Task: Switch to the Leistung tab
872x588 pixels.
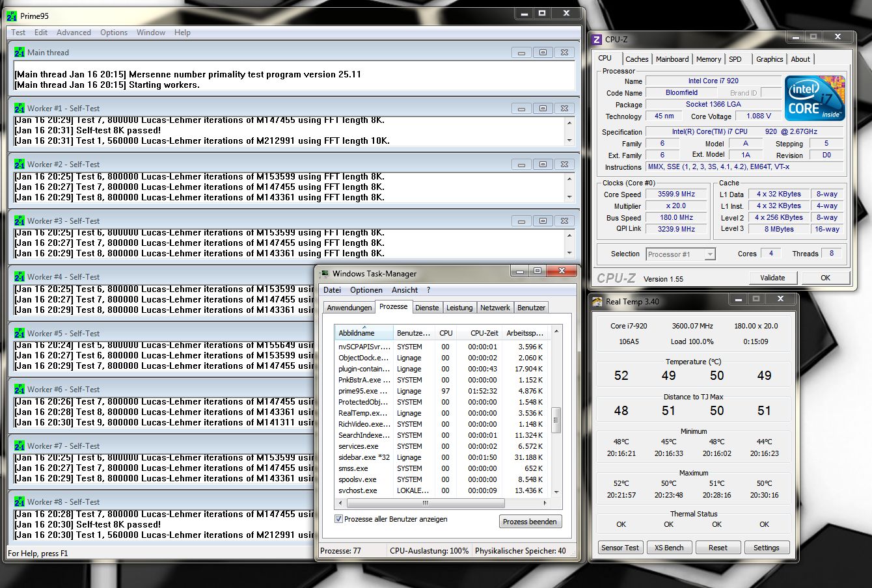Action: pos(459,308)
